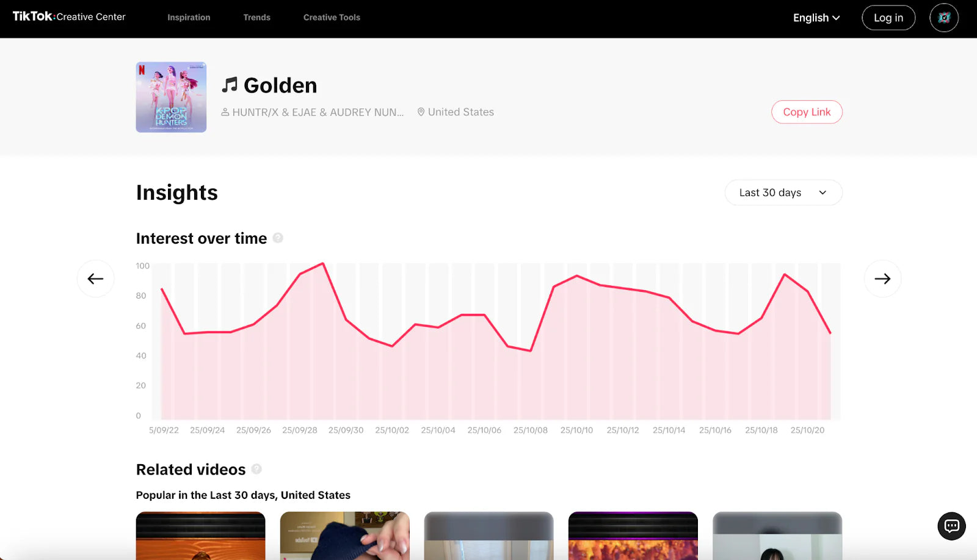Click the location pin icon by United States
The width and height of the screenshot is (977, 560).
coord(421,112)
